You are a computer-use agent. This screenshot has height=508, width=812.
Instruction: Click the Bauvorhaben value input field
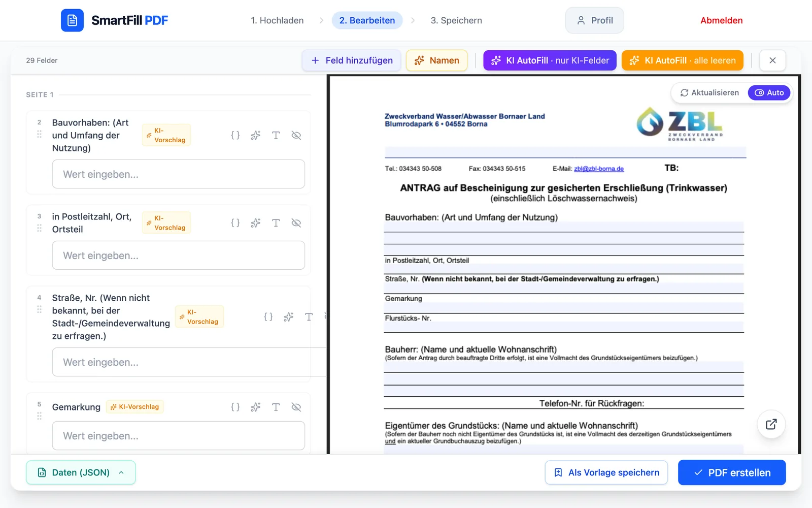[x=178, y=174]
